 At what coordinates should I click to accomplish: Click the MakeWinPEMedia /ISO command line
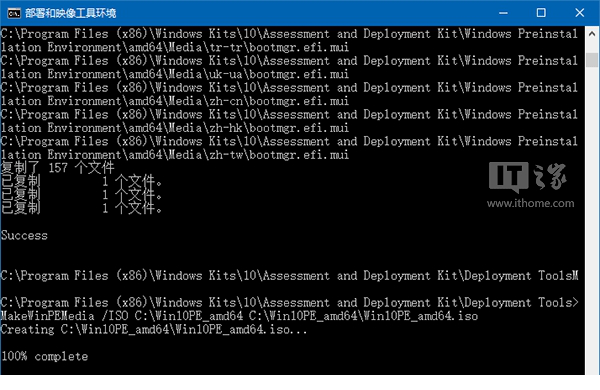tap(239, 316)
